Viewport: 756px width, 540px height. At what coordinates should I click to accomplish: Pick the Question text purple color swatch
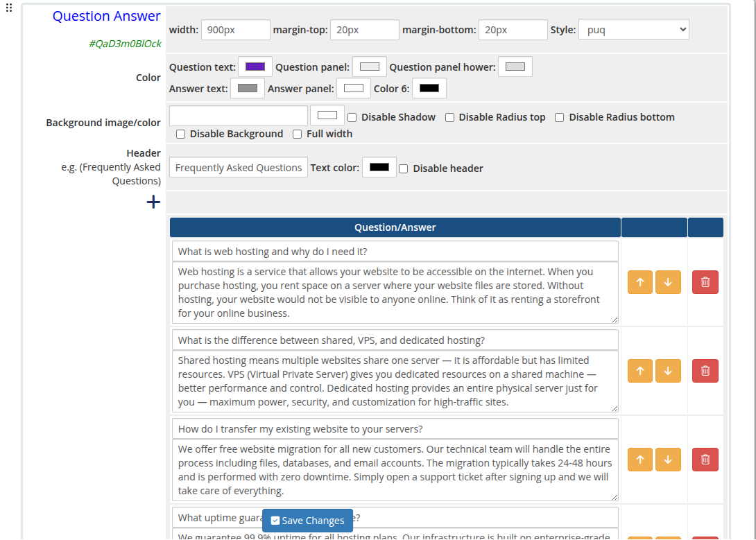click(x=255, y=67)
